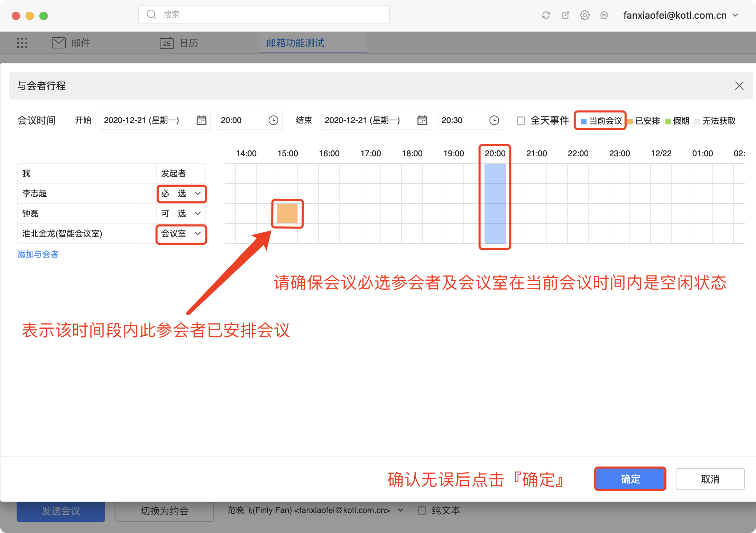Click the 取消 button

pyautogui.click(x=710, y=479)
